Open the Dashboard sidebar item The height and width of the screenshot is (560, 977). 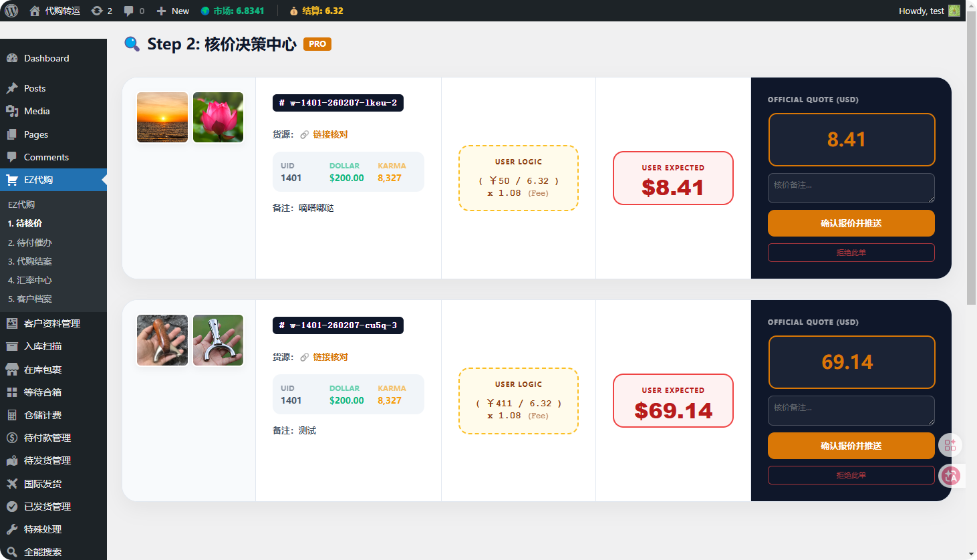click(x=46, y=58)
